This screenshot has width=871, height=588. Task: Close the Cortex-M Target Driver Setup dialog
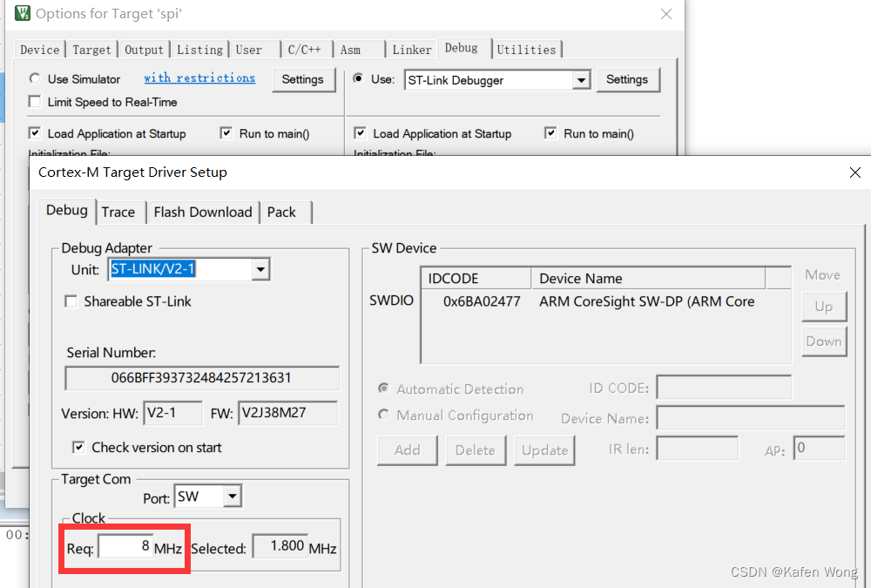coord(855,172)
